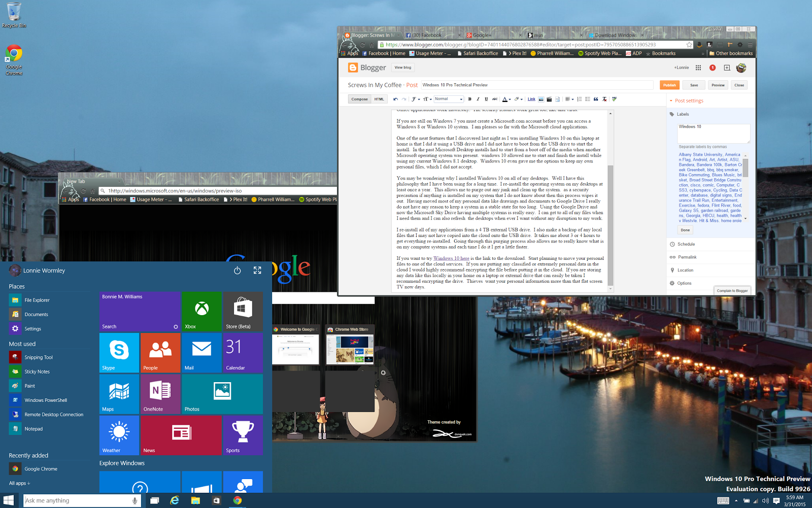Underline text with the Blogger toolbar icon
Viewport: 812px width, 508px height.
pyautogui.click(x=486, y=99)
